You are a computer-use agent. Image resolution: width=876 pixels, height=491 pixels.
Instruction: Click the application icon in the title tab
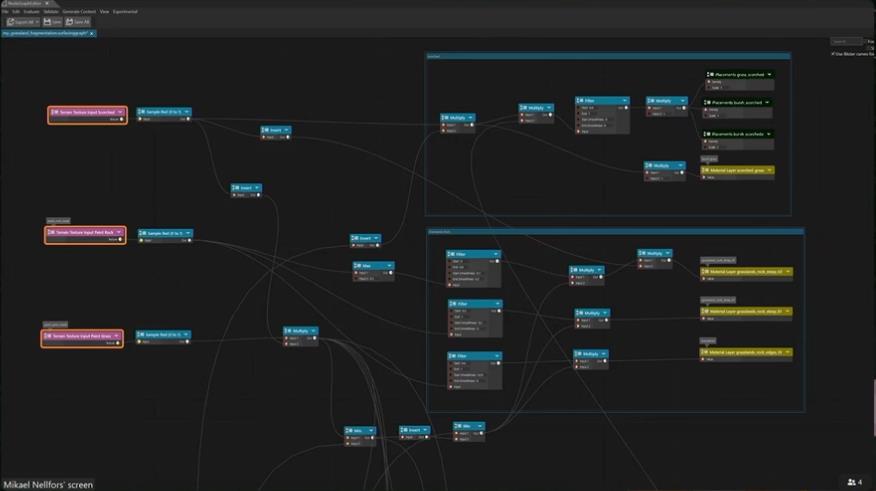pos(4,3)
